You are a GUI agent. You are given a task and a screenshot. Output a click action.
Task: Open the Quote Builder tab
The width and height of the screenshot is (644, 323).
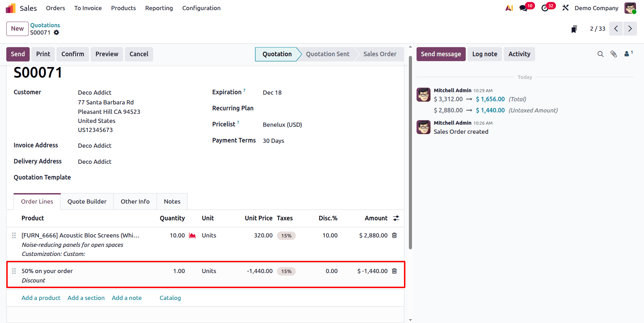tap(87, 201)
